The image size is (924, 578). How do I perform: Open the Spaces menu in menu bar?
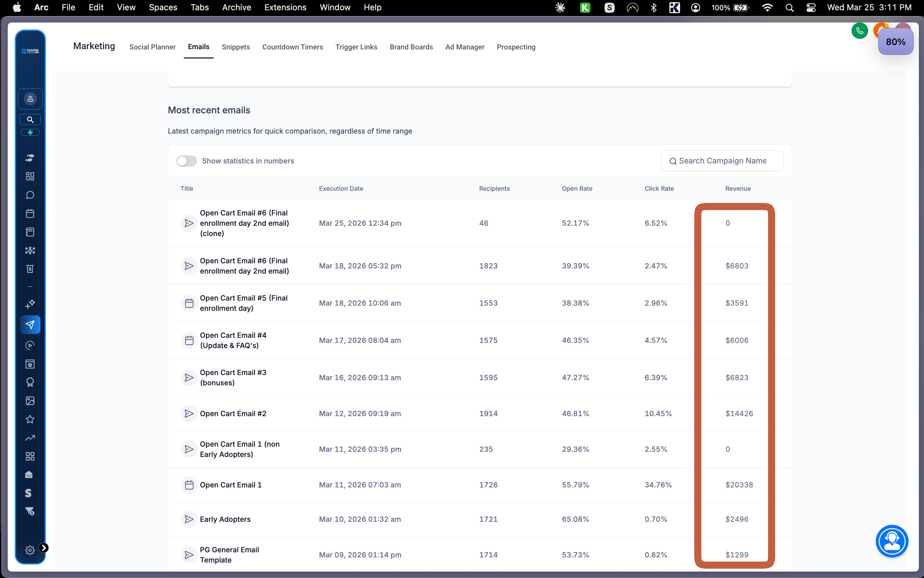coord(163,7)
